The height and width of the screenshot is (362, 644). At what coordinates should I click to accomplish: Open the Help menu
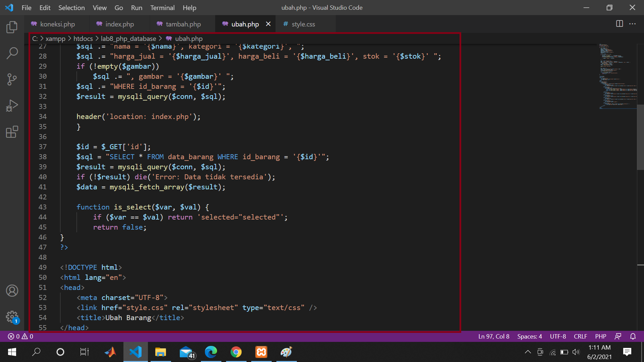(190, 7)
